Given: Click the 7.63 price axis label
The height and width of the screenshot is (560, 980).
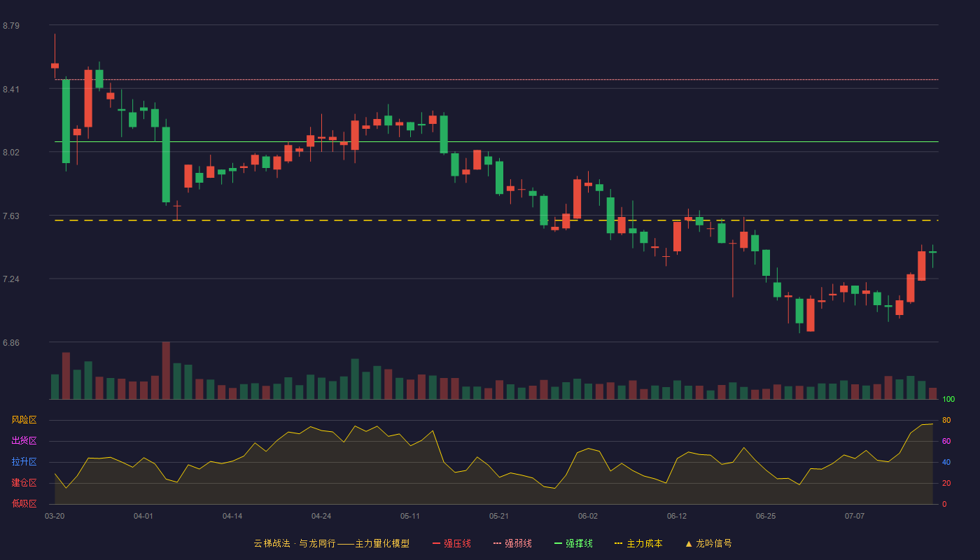Looking at the screenshot, I should [x=11, y=216].
